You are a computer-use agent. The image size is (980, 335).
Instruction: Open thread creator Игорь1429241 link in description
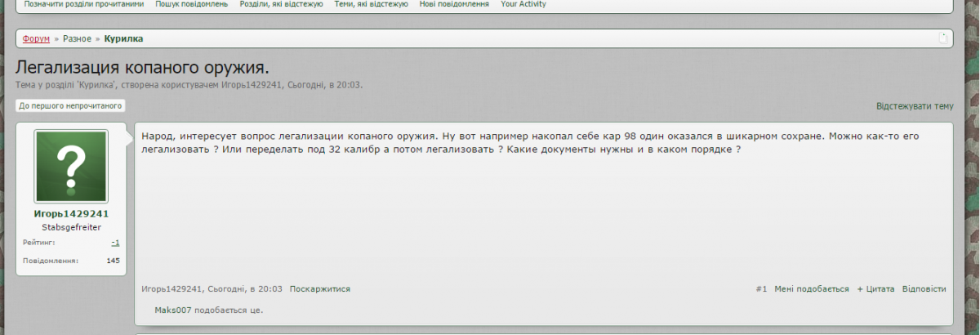tap(252, 84)
